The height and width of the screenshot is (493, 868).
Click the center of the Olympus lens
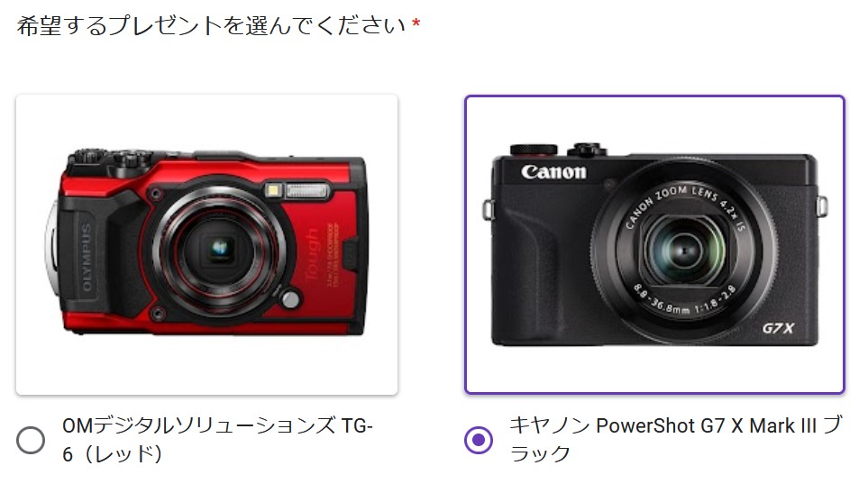tap(219, 249)
